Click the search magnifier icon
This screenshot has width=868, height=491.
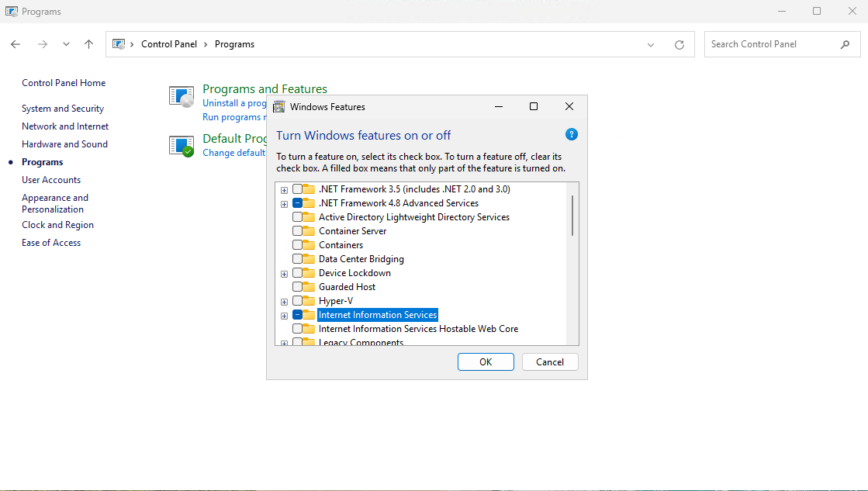(x=845, y=44)
